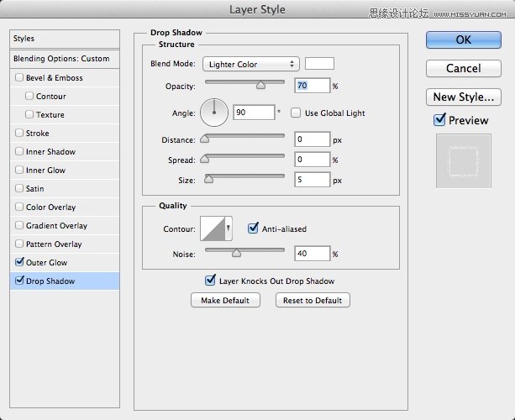The height and width of the screenshot is (420, 515).
Task: Click Reset to Default
Action: (x=313, y=301)
